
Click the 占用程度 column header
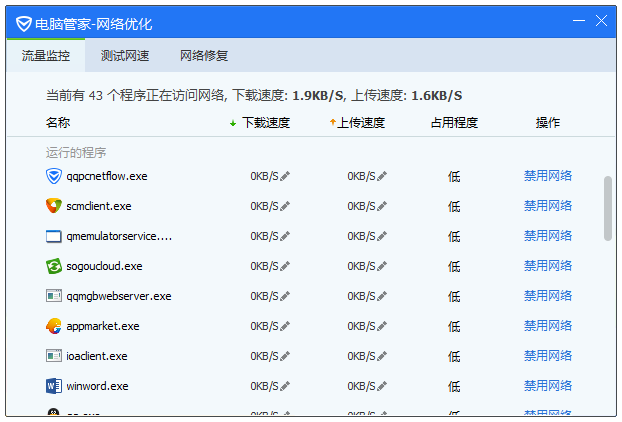pyautogui.click(x=454, y=123)
